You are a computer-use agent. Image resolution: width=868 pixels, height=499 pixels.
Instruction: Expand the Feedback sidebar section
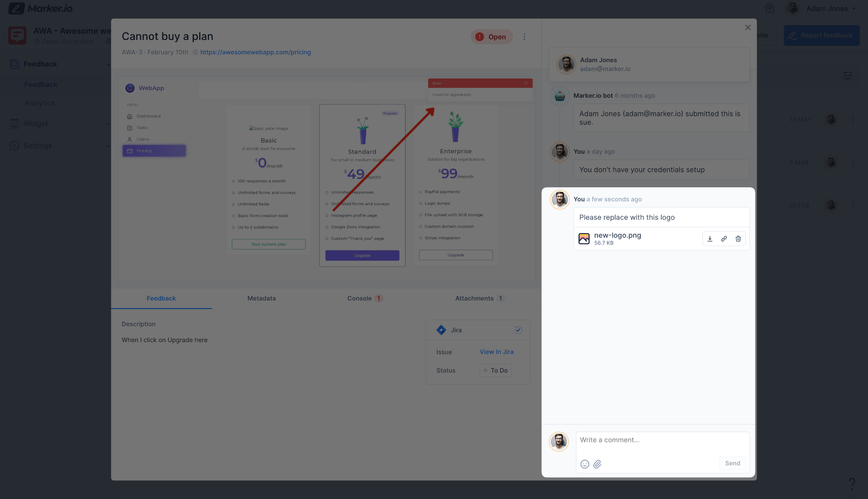[x=108, y=65]
